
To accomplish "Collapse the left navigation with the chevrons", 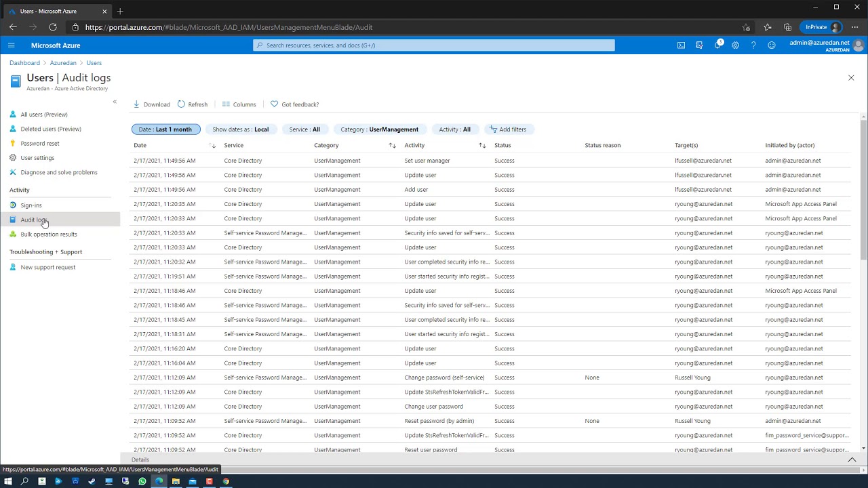I will click(x=115, y=102).
